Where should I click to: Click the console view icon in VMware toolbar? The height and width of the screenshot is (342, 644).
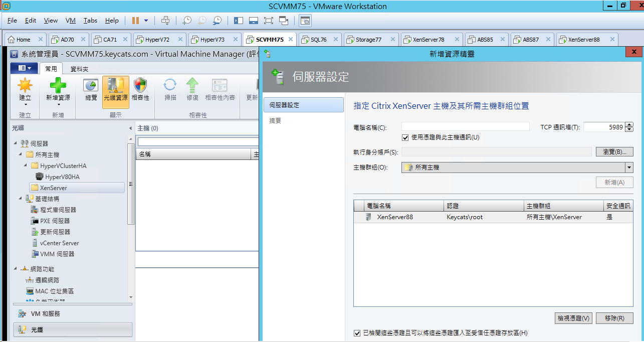305,21
